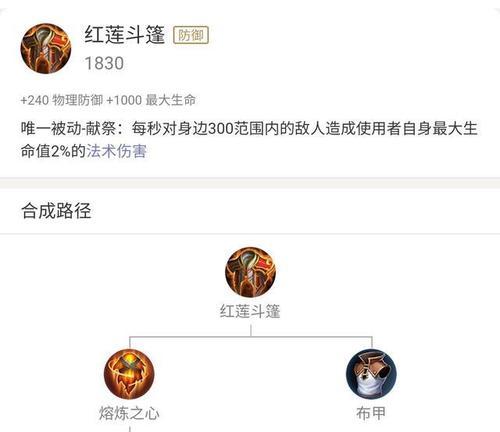Viewport: 500px width, 432px height.
Task: Tap the horizontal tree connector joining both components
Action: (251, 337)
